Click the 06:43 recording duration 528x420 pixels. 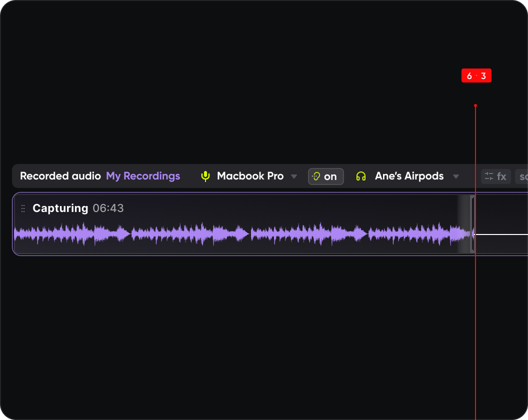coord(108,208)
